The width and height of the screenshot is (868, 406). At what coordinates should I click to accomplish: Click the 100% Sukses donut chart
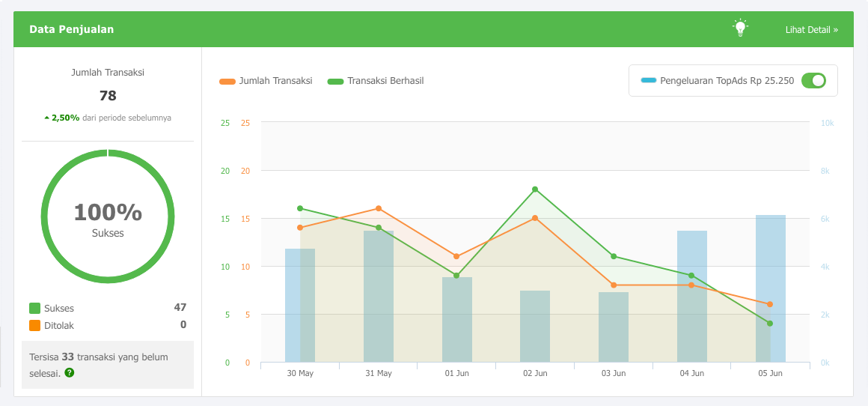click(x=108, y=216)
